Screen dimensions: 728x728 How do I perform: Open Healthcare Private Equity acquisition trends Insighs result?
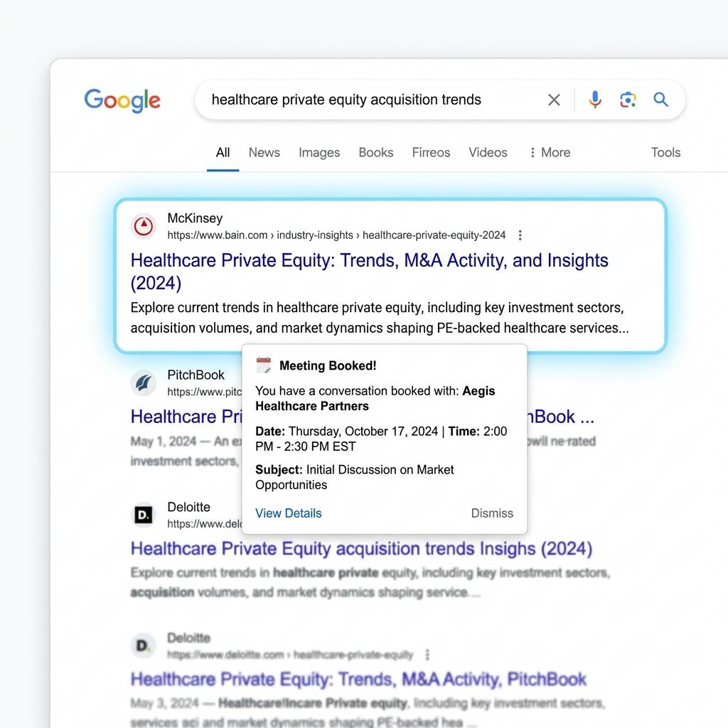(361, 549)
